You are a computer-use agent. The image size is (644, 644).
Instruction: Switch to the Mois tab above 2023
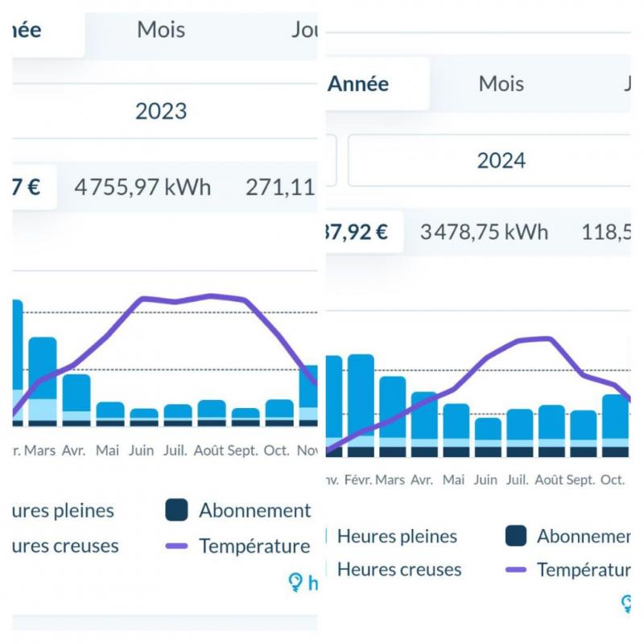click(x=161, y=31)
